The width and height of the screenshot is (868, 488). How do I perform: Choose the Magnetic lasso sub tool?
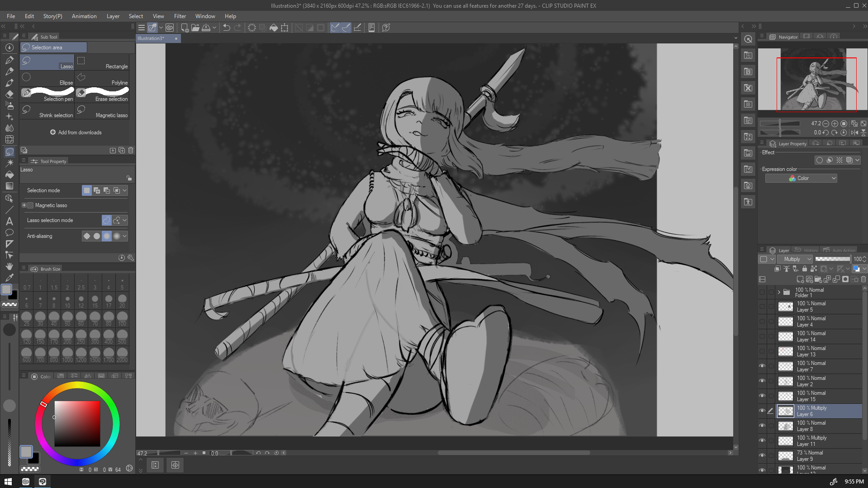[x=102, y=111]
